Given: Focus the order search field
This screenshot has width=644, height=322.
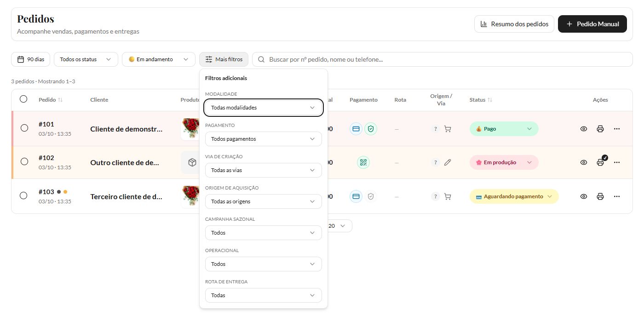Looking at the screenshot, I should point(443,59).
